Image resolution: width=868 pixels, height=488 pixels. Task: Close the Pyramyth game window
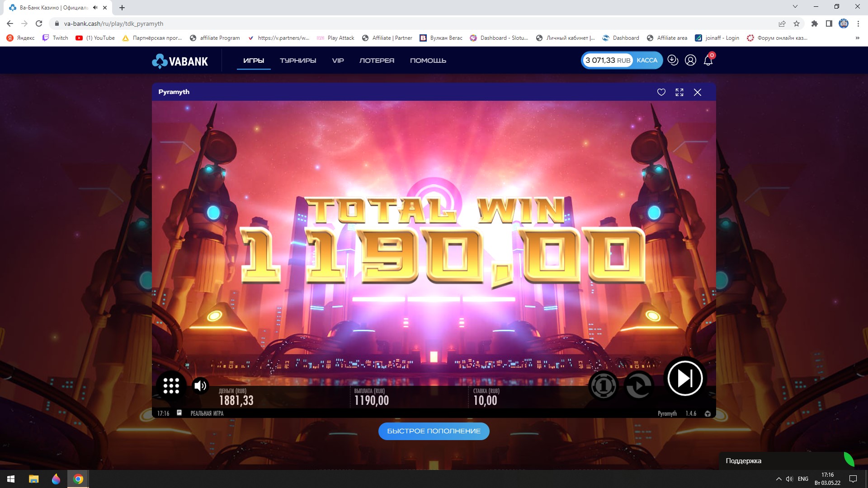click(698, 92)
